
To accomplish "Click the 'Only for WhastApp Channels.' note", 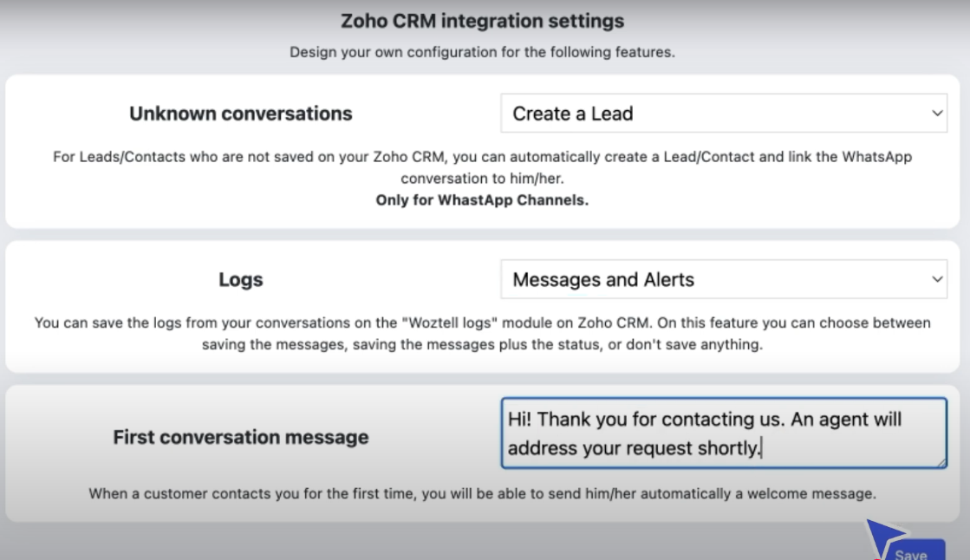I will click(483, 200).
